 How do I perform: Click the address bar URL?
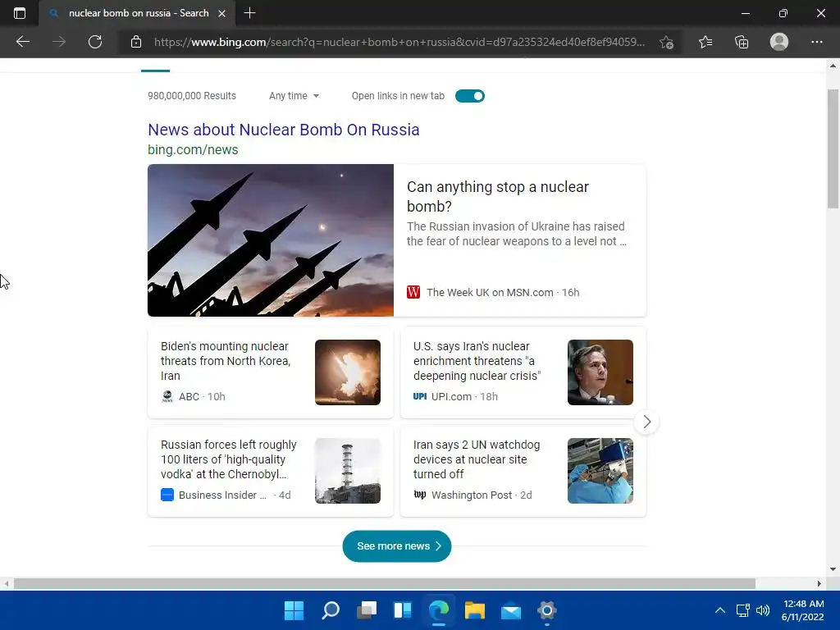399,42
